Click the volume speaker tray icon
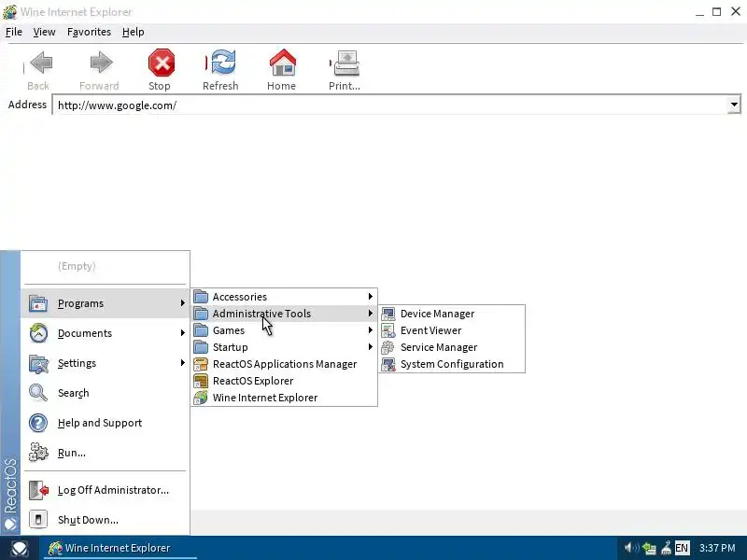This screenshot has height=560, width=747. click(631, 548)
